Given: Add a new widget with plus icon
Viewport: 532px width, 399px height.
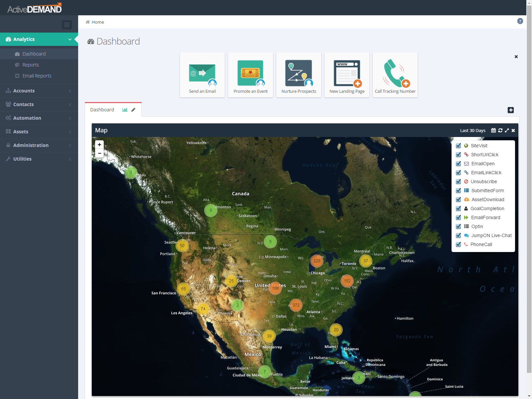Looking at the screenshot, I should tap(511, 110).
